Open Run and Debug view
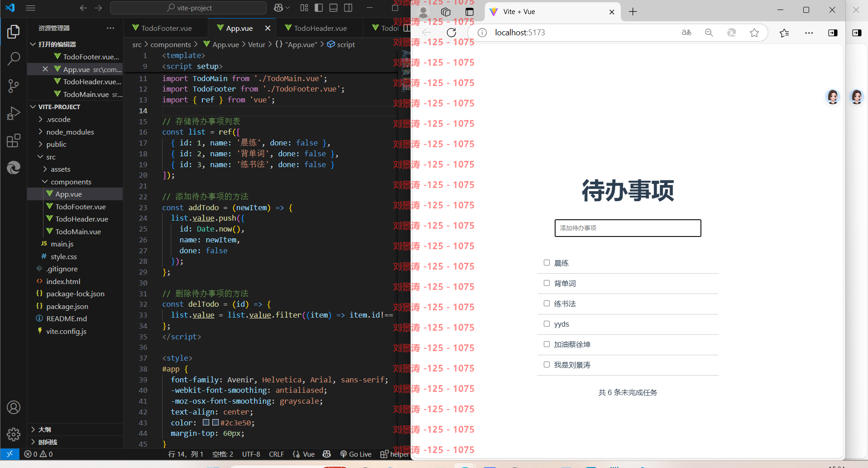Image resolution: width=868 pixels, height=468 pixels. (14, 113)
